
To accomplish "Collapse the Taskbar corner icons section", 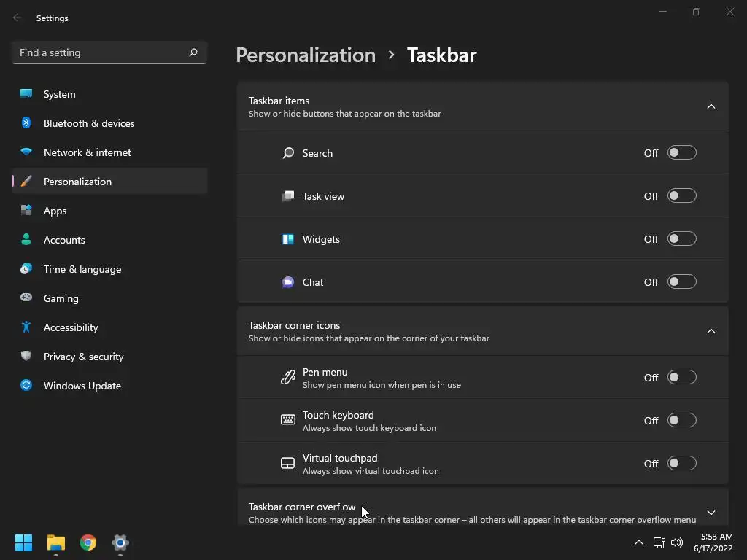I will pyautogui.click(x=711, y=331).
